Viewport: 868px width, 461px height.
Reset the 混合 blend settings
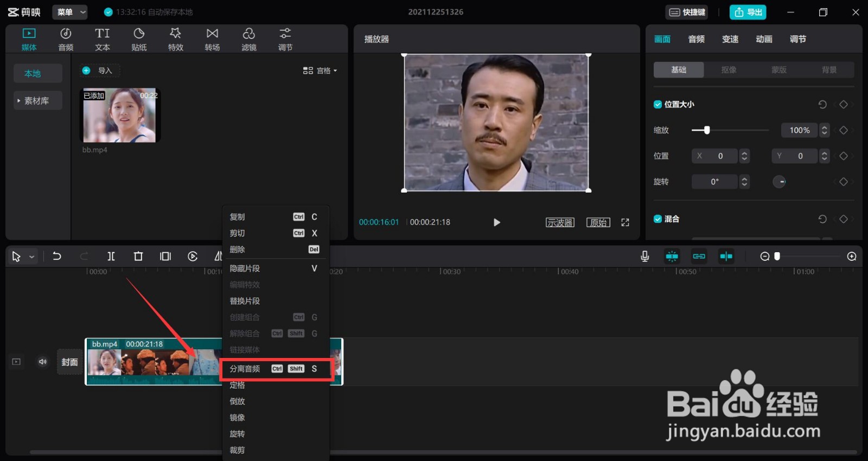tap(822, 219)
